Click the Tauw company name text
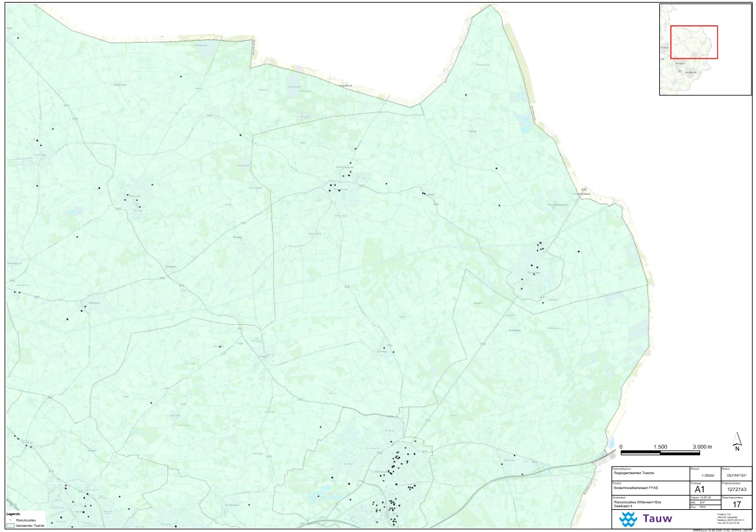Image resolution: width=756 pixels, height=532 pixels. 658,518
